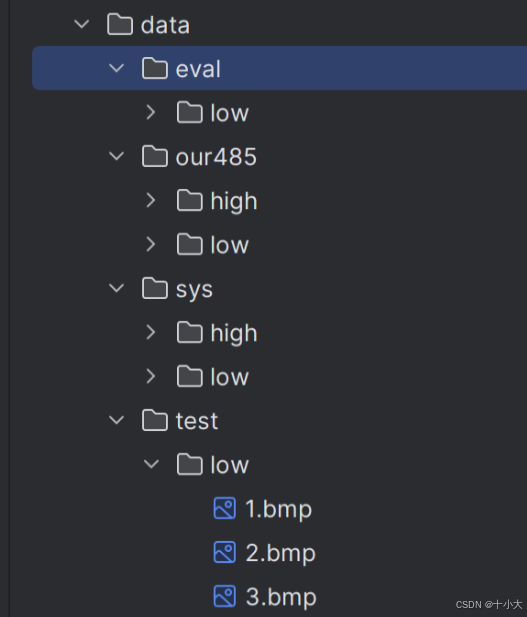Click the test folder icon
527x617 pixels.
155,420
